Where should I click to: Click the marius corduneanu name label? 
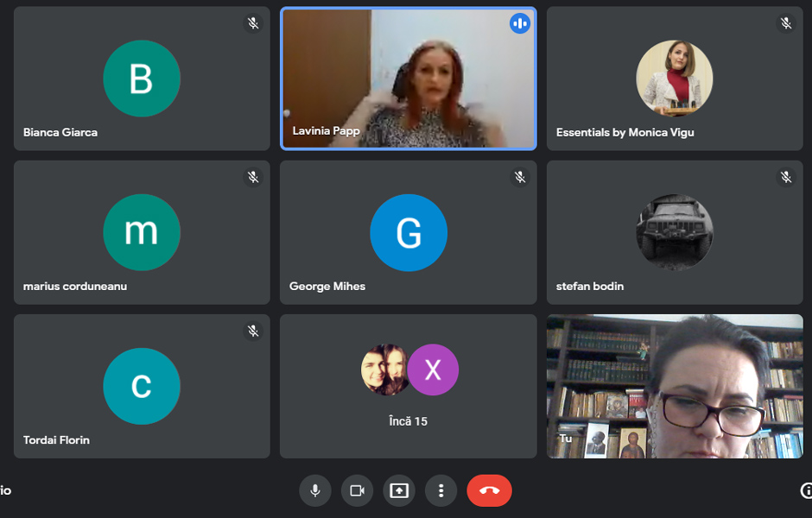[x=75, y=286]
